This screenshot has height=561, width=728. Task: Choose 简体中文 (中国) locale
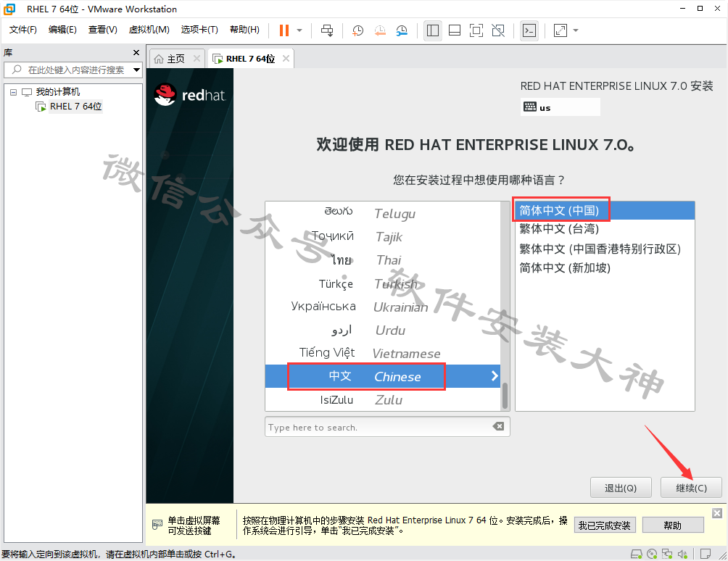coord(605,211)
